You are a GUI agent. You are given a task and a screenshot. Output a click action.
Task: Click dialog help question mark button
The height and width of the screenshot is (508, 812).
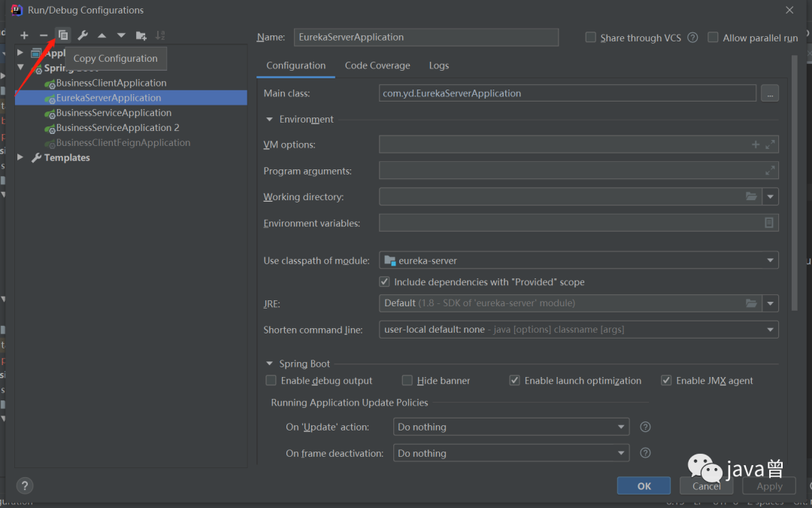[x=25, y=485]
